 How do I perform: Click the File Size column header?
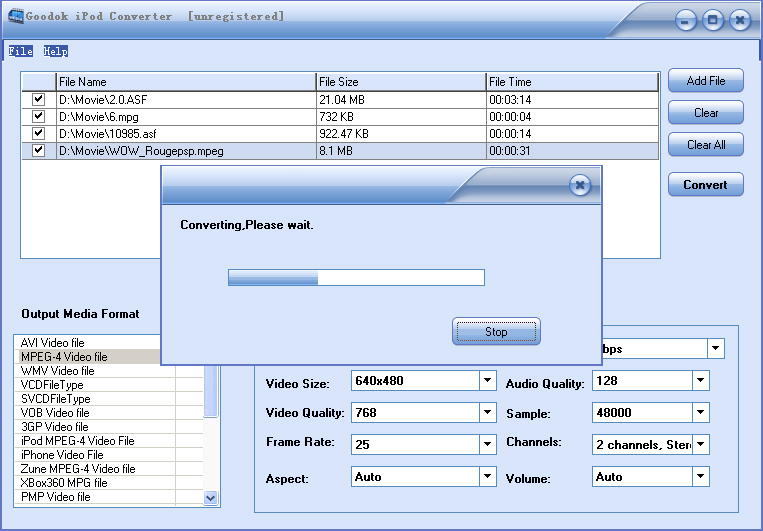coord(401,82)
